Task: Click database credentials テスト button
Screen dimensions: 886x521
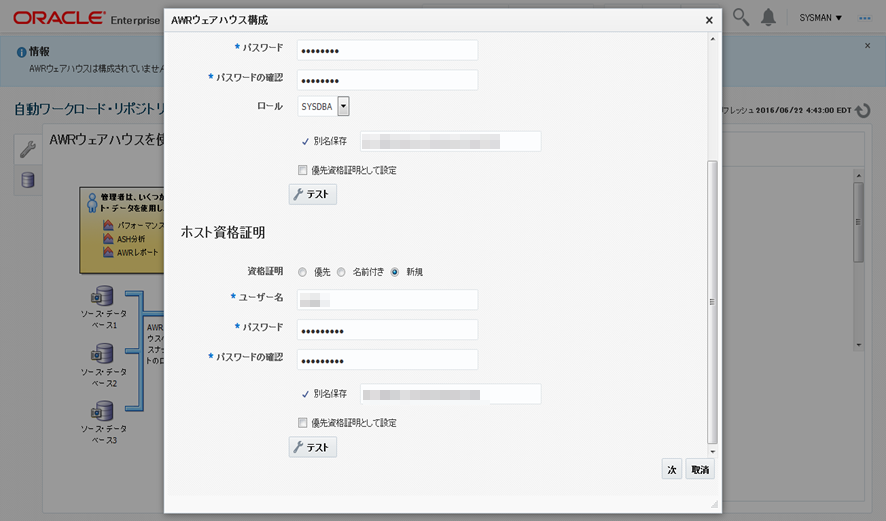Action: pos(312,194)
